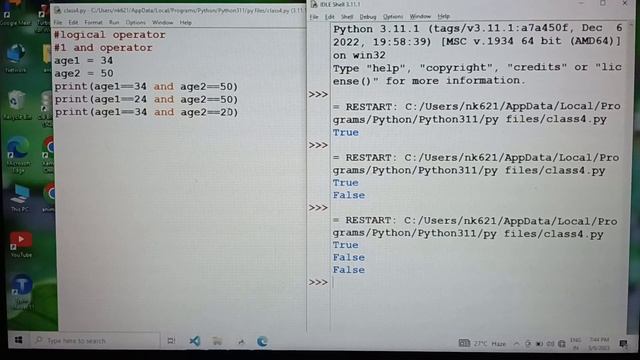The image size is (640, 360).
Task: Click the class4.py window title icon
Action: 58,10
